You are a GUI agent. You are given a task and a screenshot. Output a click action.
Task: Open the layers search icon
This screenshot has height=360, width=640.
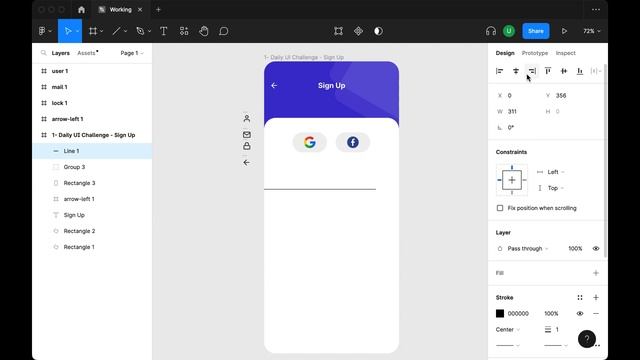pyautogui.click(x=43, y=53)
